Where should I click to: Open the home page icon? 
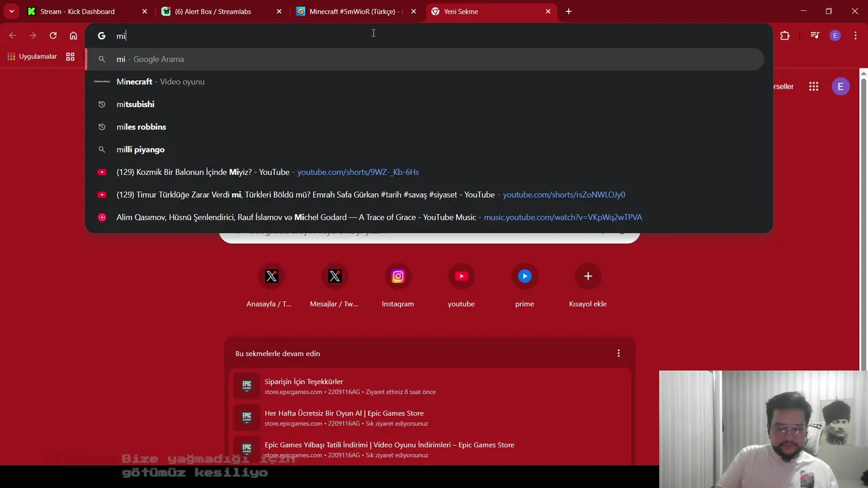(x=73, y=36)
